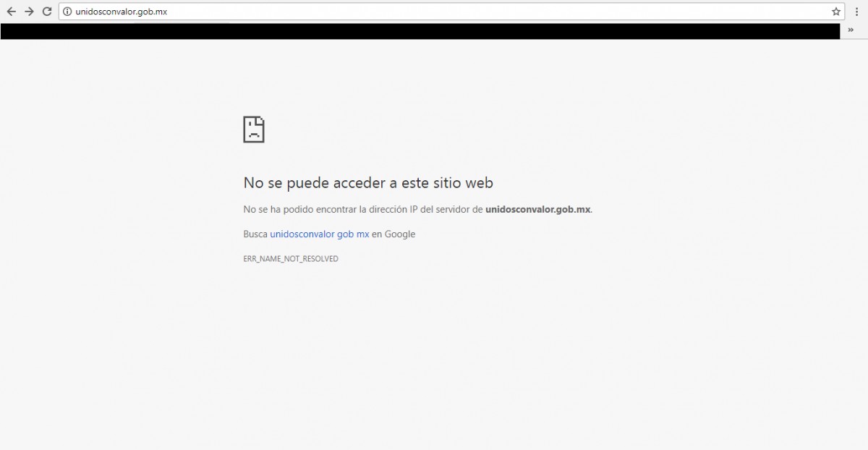Viewport: 868px width, 450px height.
Task: Go back with the browser back arrow
Action: 11,12
